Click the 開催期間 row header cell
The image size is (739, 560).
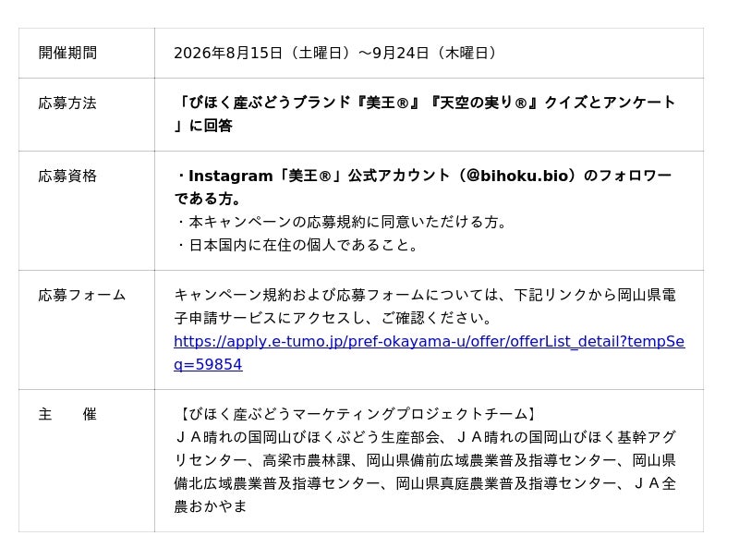87,54
